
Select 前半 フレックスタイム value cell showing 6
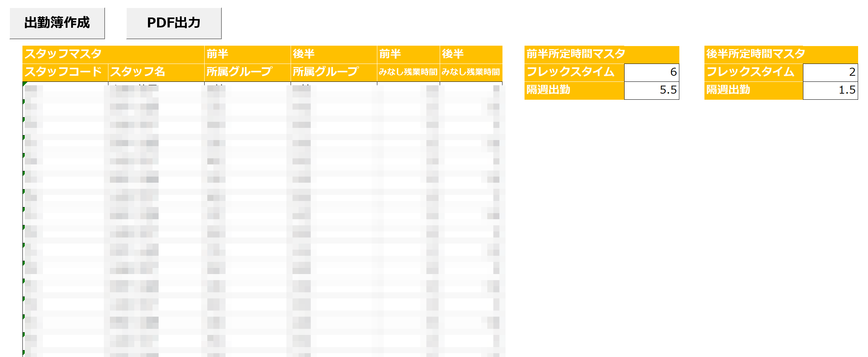click(652, 72)
